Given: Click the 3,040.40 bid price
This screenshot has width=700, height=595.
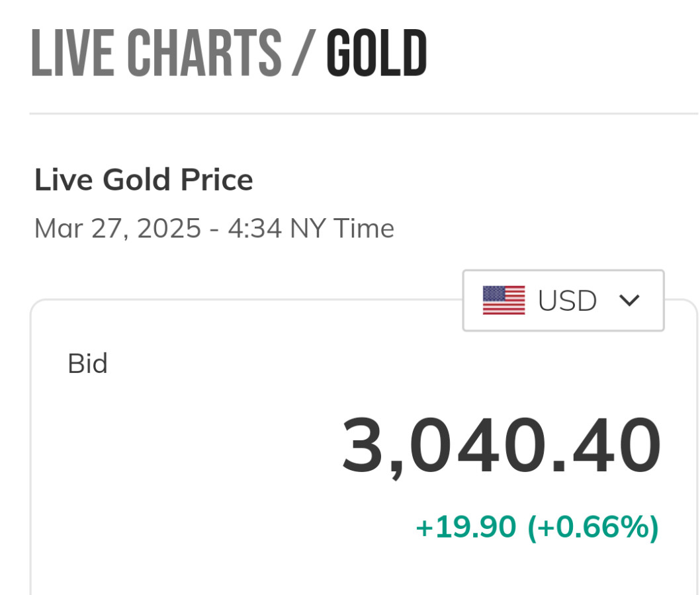Looking at the screenshot, I should click(501, 445).
